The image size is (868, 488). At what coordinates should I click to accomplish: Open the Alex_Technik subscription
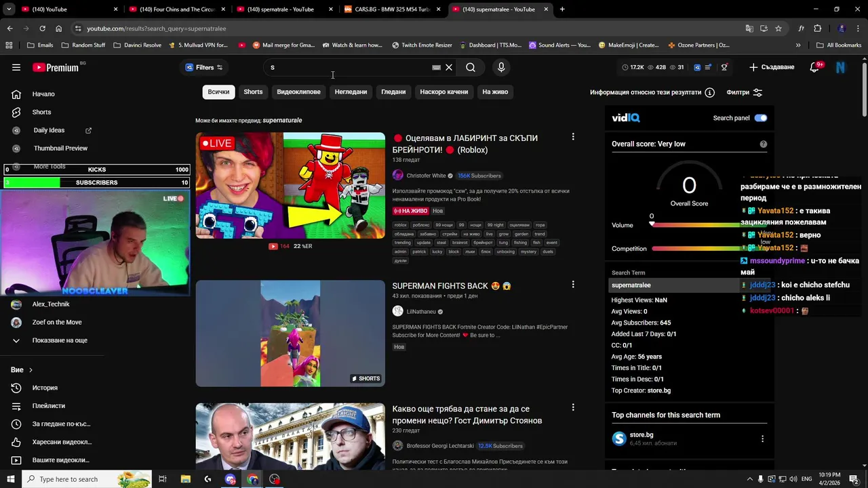click(x=51, y=304)
